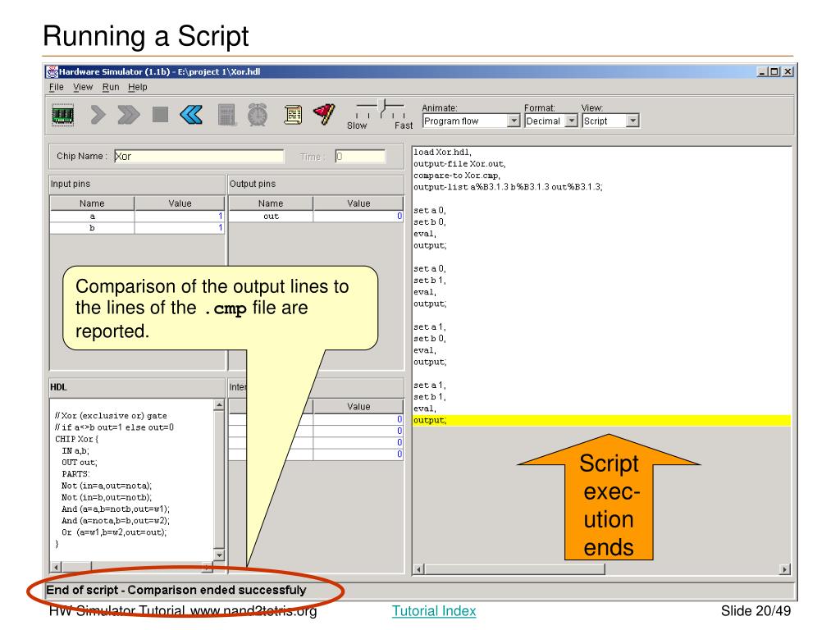
Task: Click the Reset rewind icon
Action: (191, 115)
